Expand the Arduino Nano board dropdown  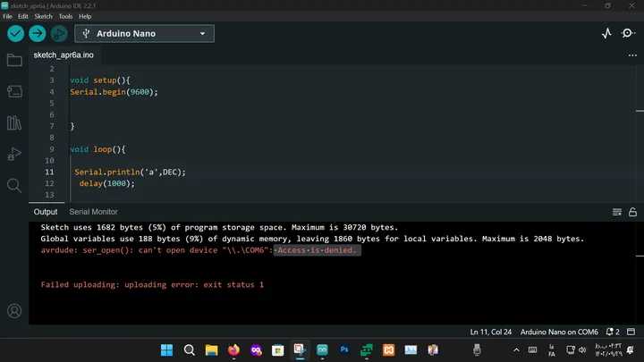[144, 34]
